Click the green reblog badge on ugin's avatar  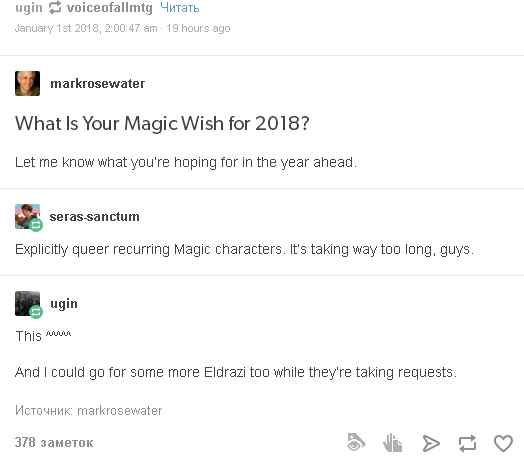tap(36, 312)
